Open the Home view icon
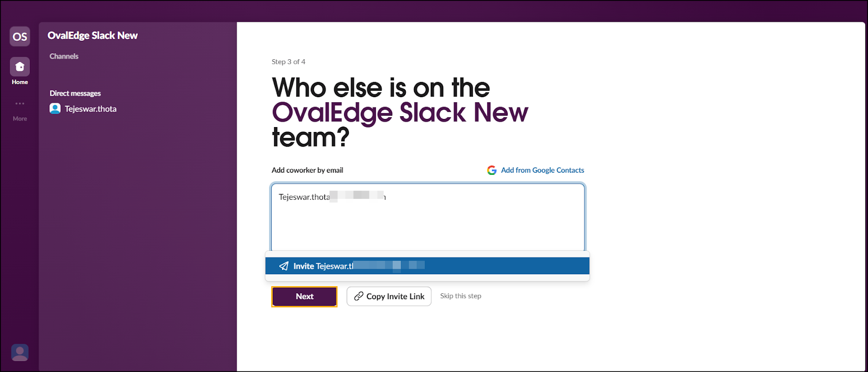Image resolution: width=868 pixels, height=372 pixels. click(20, 67)
